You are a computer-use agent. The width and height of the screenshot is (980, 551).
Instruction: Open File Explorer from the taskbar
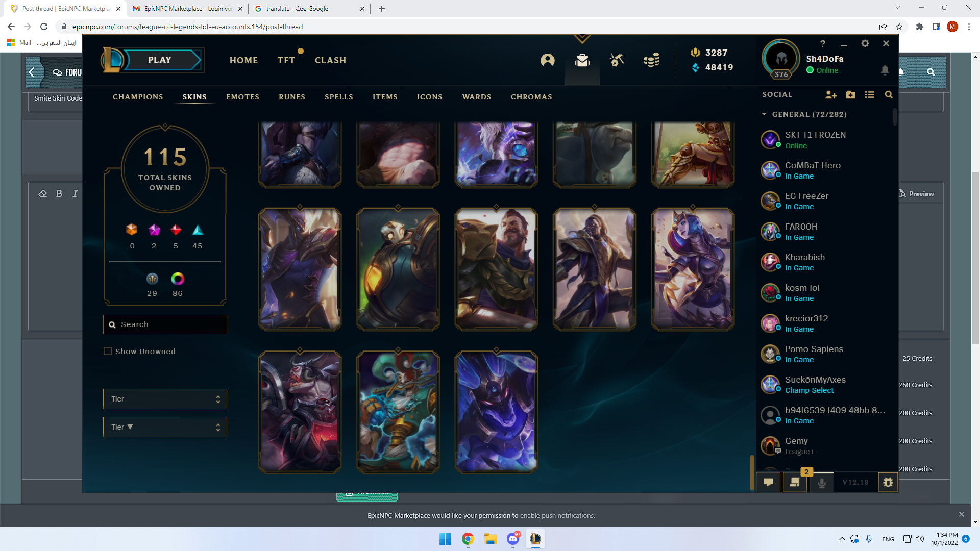(x=491, y=539)
